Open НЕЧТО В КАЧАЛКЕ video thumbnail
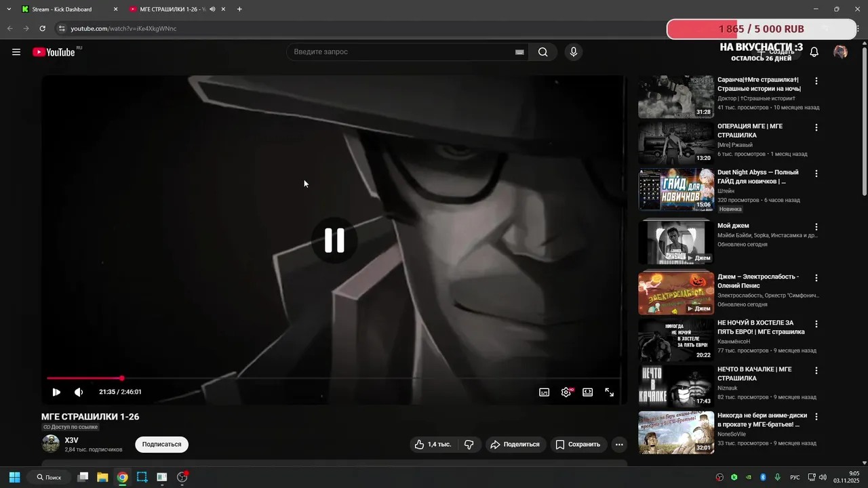Screen dimensions: 868x488 (x=676, y=386)
